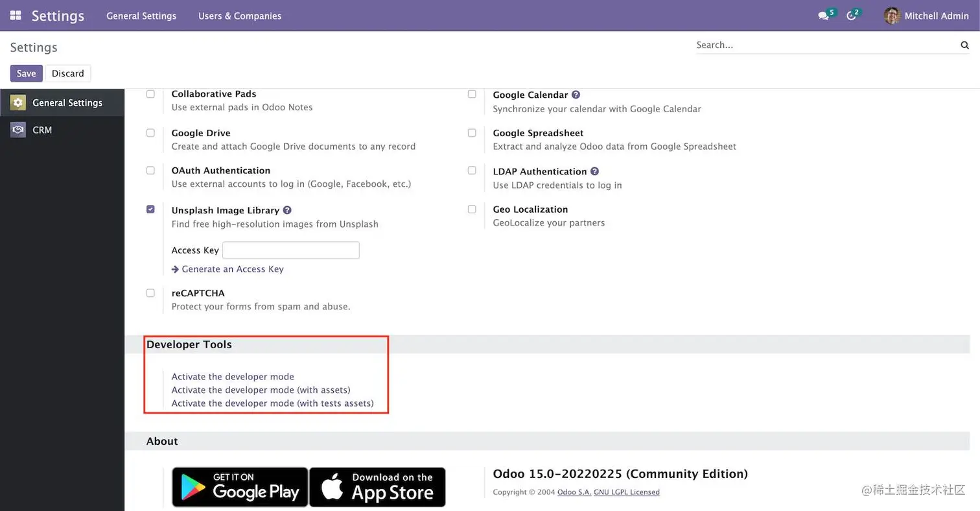Enable Google Drive document attachment
Image resolution: width=980 pixels, height=511 pixels.
tap(150, 132)
